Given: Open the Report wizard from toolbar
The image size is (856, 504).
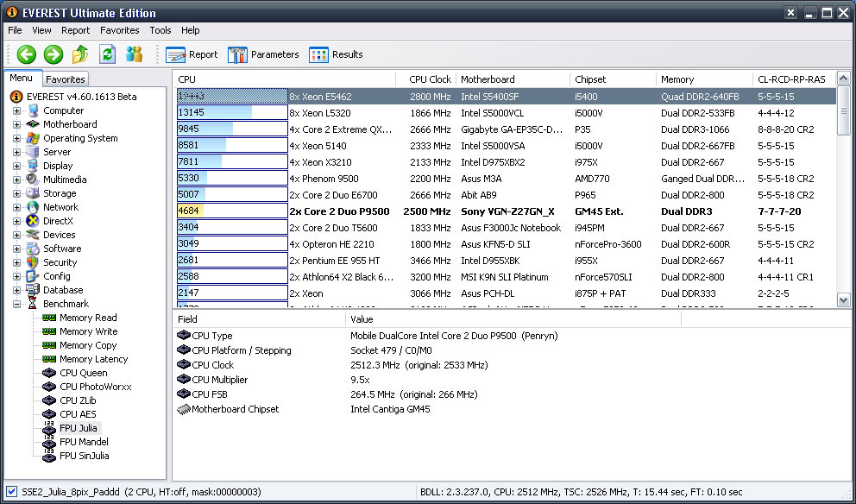Looking at the screenshot, I should coord(192,54).
